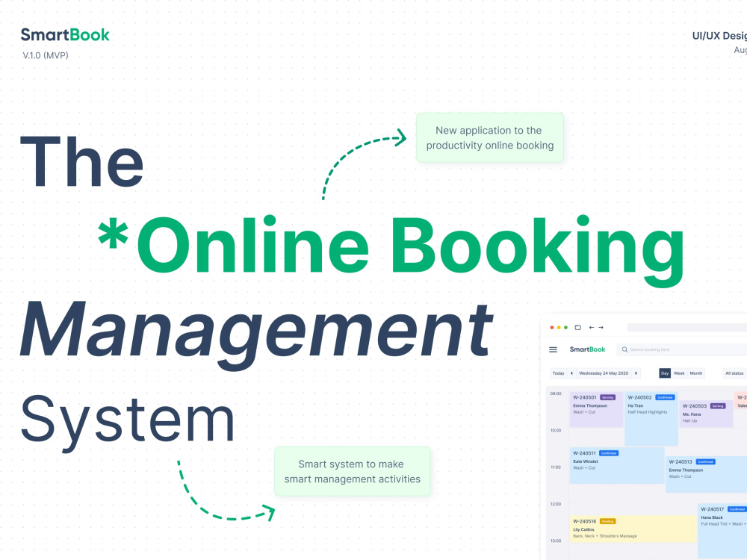Open booking W-240517 Hana Black
The width and height of the screenshot is (747, 560).
[x=722, y=530]
